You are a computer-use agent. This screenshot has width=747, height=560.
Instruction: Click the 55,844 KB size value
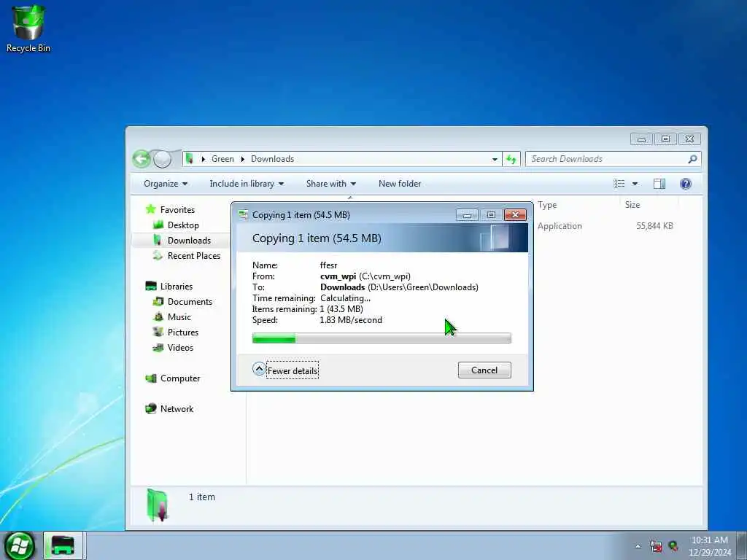[654, 226]
